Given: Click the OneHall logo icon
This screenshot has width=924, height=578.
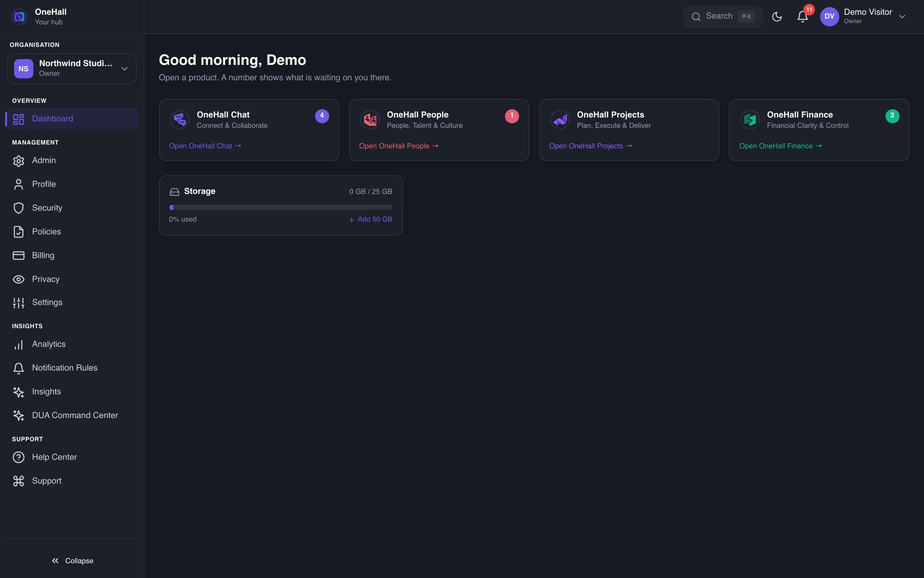Looking at the screenshot, I should 19,16.
